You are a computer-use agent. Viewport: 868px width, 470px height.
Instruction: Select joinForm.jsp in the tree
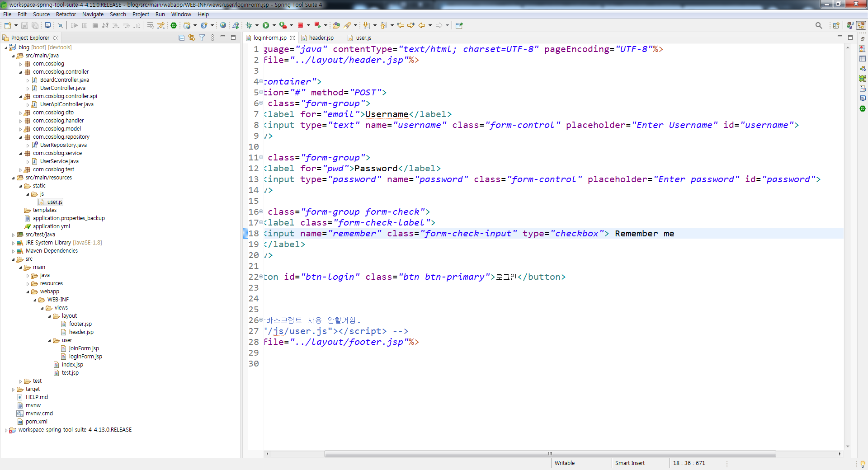(x=84, y=348)
